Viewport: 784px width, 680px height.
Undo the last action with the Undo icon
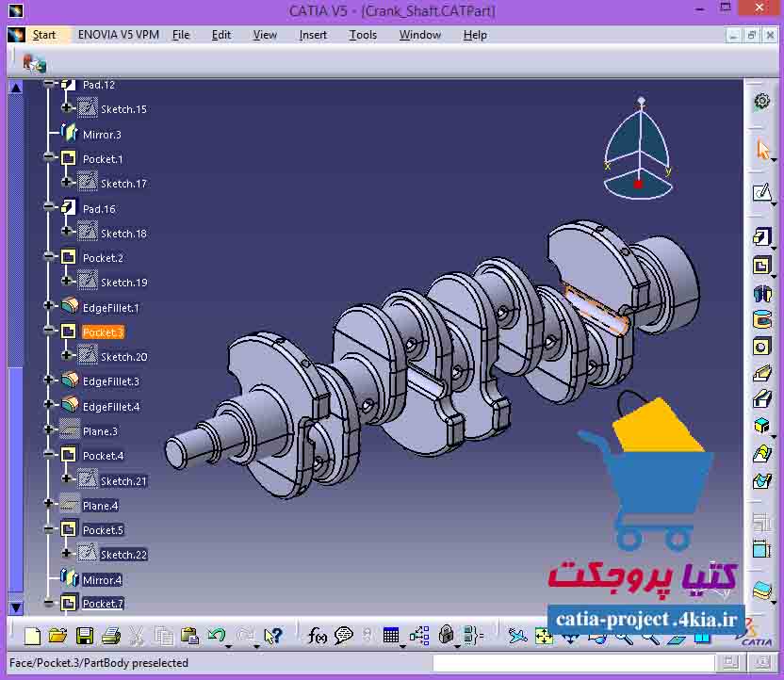pyautogui.click(x=217, y=635)
